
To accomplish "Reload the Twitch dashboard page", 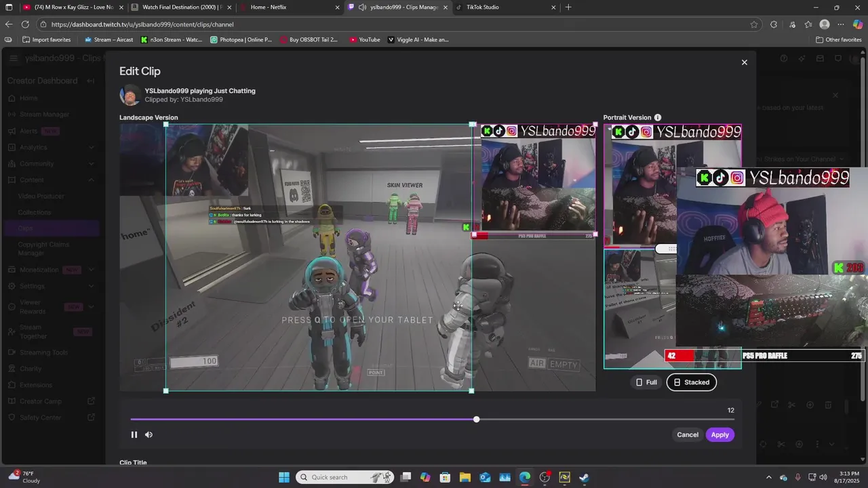I will click(25, 24).
